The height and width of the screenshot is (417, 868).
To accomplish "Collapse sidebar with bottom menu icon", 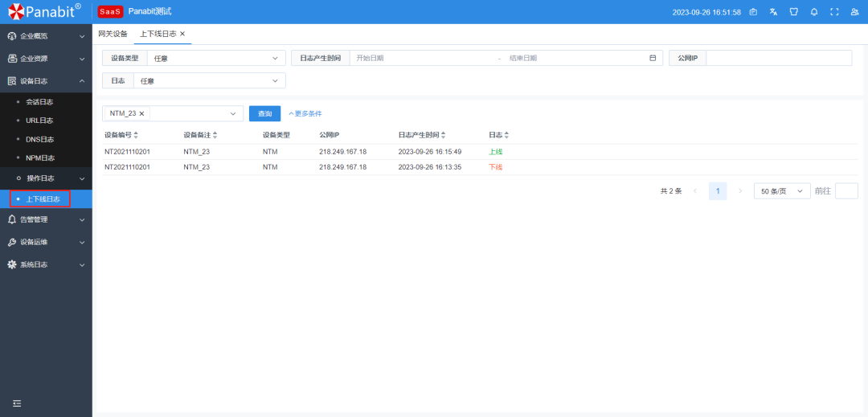I will pyautogui.click(x=17, y=403).
